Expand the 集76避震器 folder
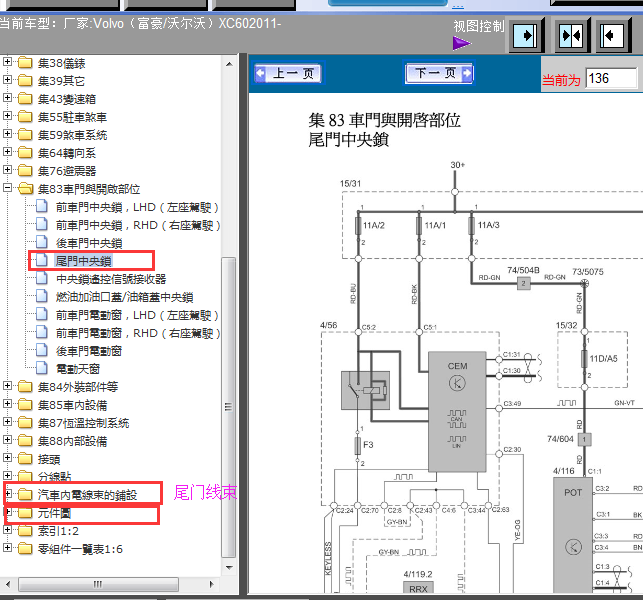Image resolution: width=643 pixels, height=600 pixels. pyautogui.click(x=7, y=170)
